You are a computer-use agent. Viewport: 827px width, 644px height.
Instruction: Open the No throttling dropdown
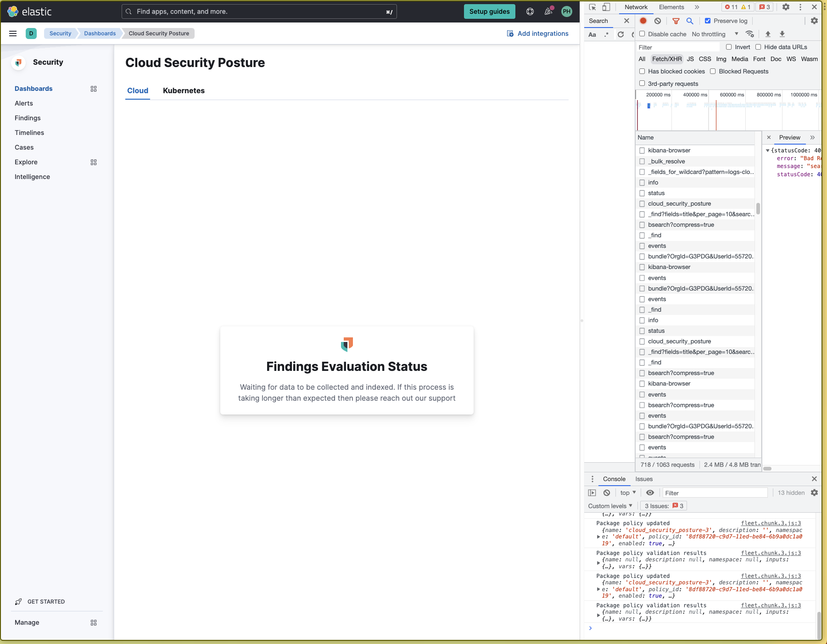tap(713, 34)
